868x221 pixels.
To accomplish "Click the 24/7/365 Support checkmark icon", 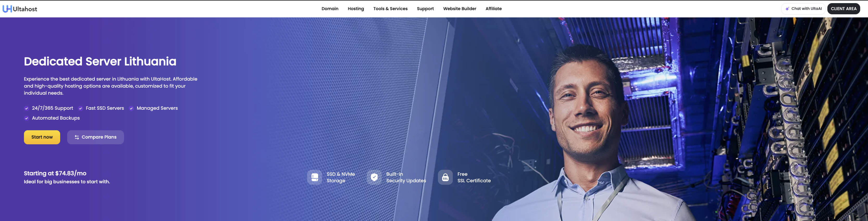I will (26, 108).
